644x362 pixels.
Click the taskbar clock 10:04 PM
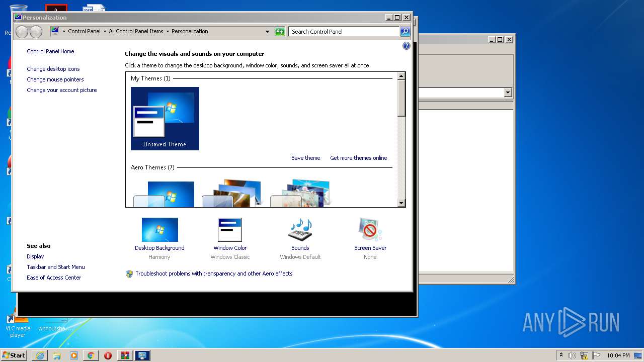pos(618,355)
